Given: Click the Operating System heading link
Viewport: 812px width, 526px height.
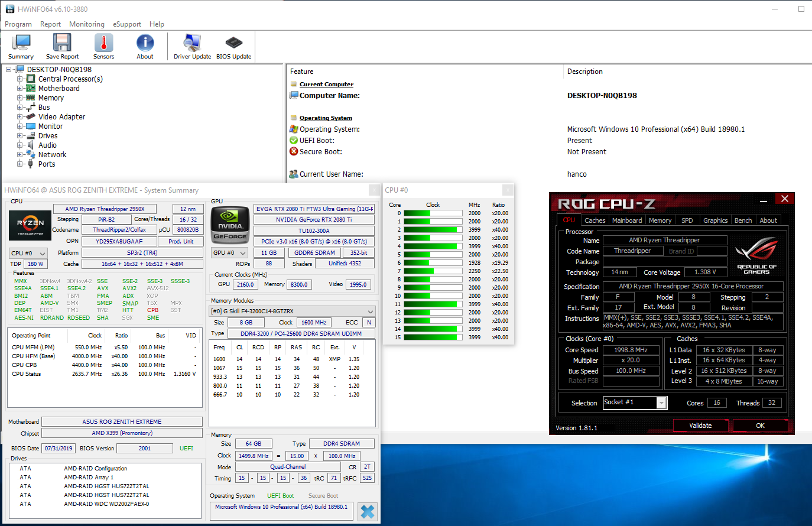Looking at the screenshot, I should click(326, 118).
